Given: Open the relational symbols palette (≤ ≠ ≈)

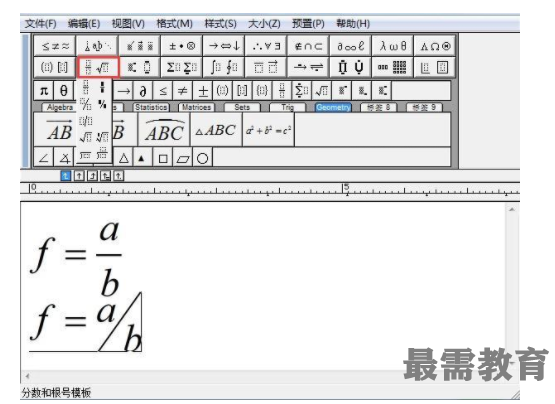Looking at the screenshot, I should pos(55,46).
